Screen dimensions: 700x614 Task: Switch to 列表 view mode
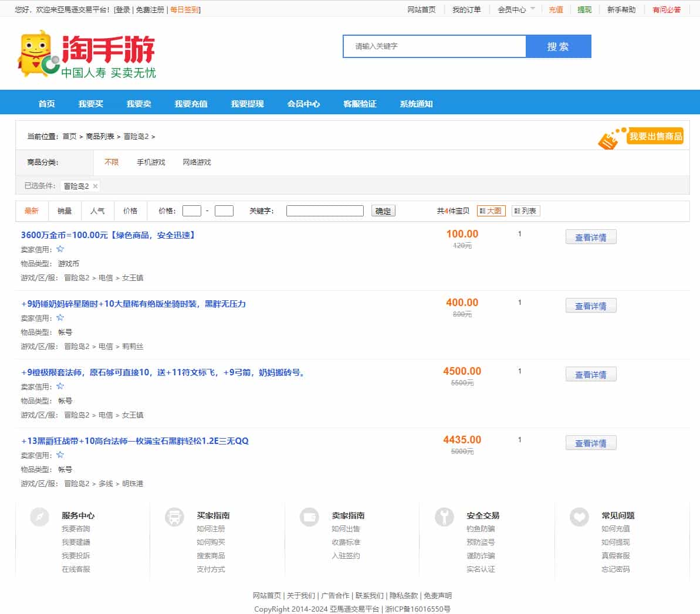[x=525, y=211]
